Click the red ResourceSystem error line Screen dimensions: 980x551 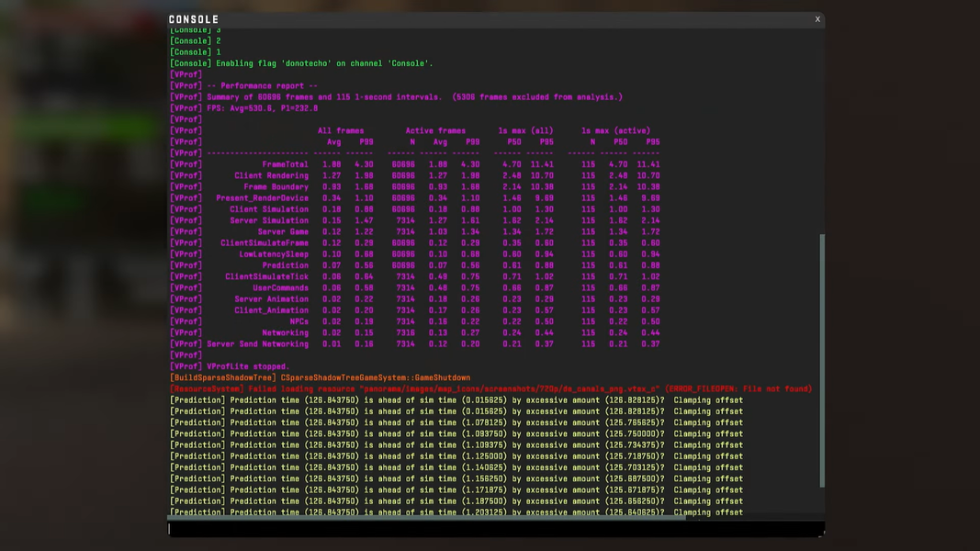tap(490, 389)
